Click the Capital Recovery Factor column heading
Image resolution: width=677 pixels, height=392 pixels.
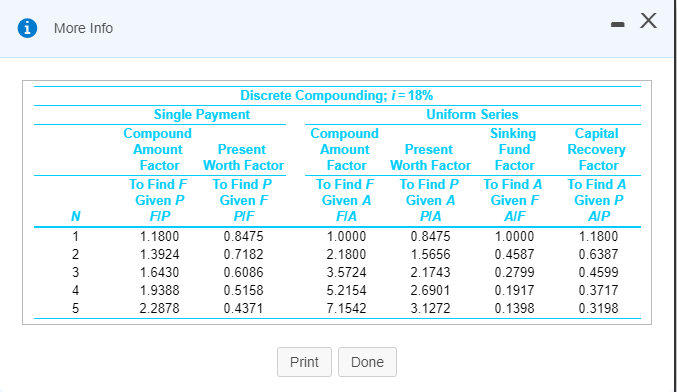[x=597, y=149]
